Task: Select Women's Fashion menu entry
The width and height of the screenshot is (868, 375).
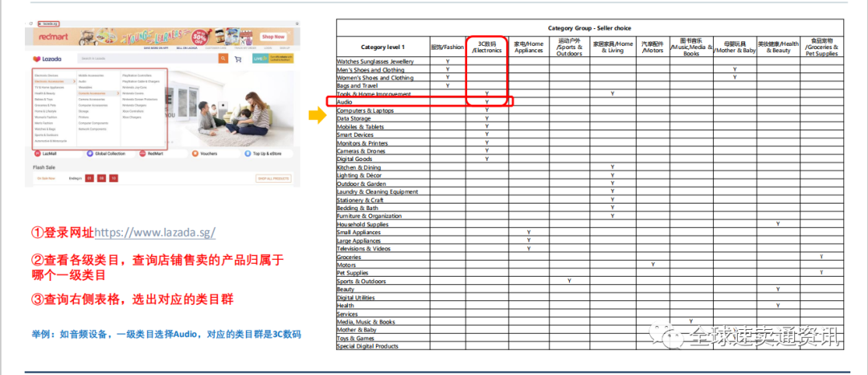Action: (46, 117)
